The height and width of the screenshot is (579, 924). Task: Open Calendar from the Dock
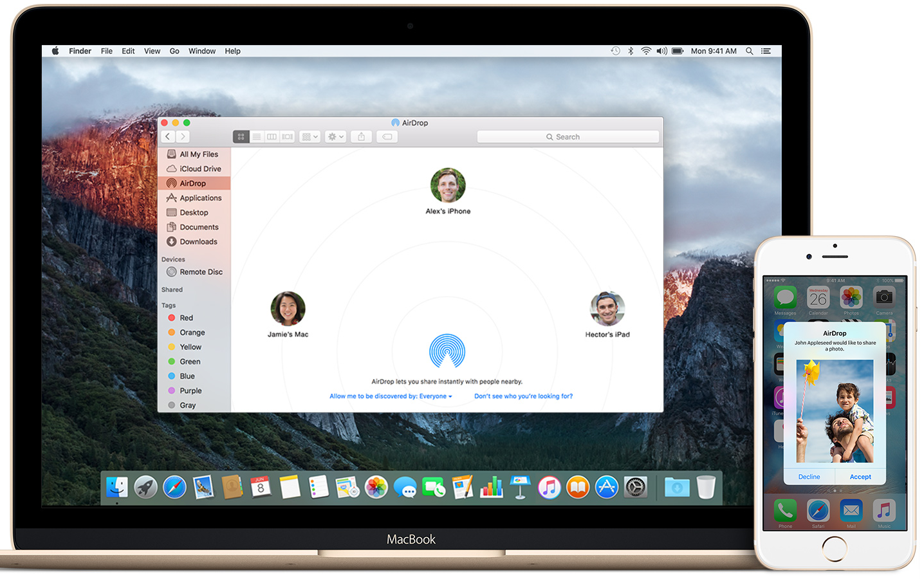click(x=261, y=488)
